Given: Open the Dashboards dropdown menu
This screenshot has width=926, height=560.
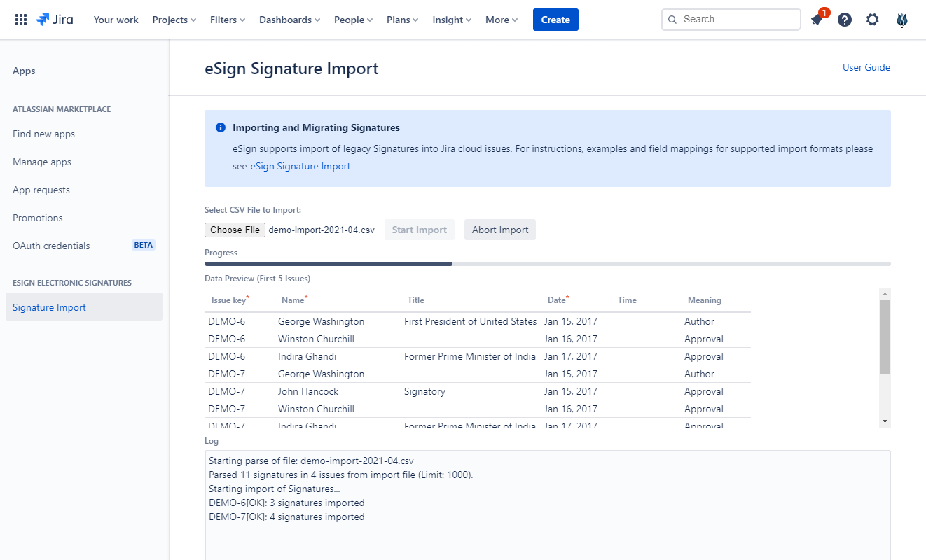Looking at the screenshot, I should click(289, 20).
